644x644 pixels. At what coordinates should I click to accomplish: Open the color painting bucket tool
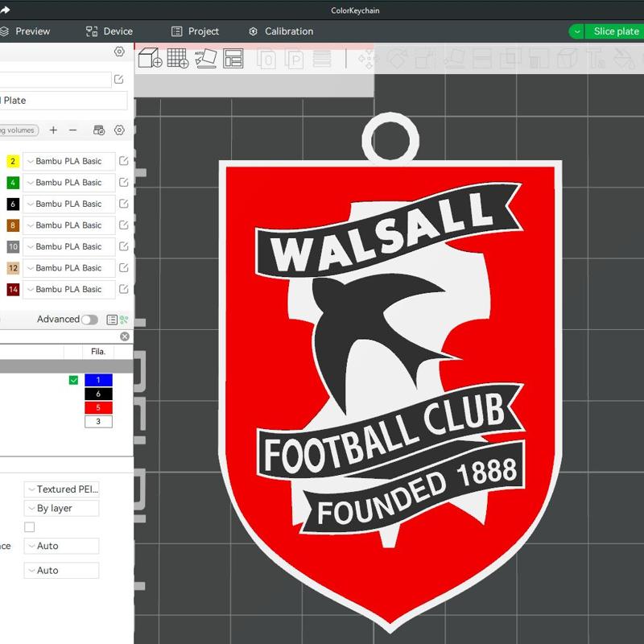[x=624, y=59]
